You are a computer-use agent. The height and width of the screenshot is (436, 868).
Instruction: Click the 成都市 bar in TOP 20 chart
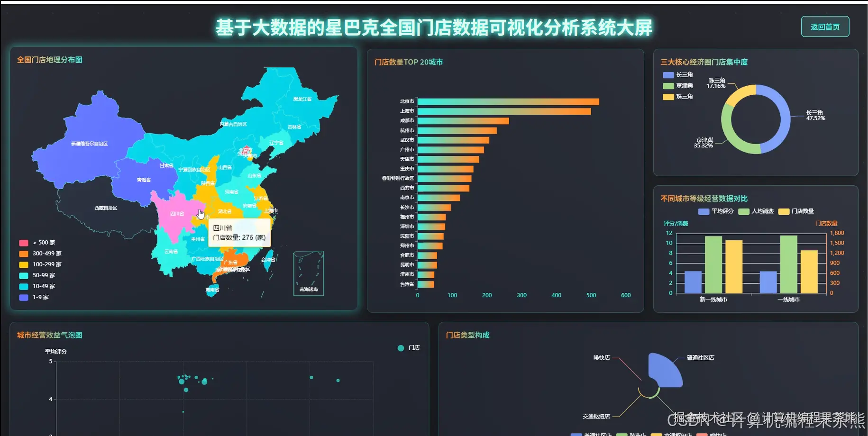tap(463, 121)
